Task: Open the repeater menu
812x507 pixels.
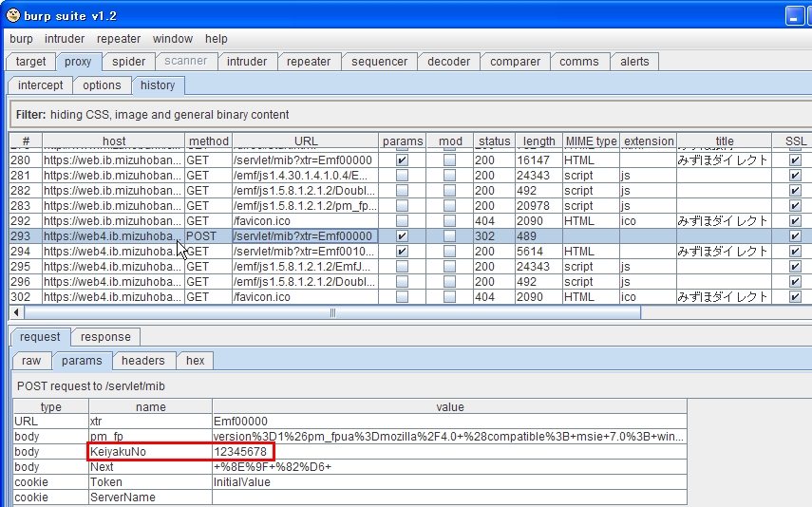Action: [119, 39]
